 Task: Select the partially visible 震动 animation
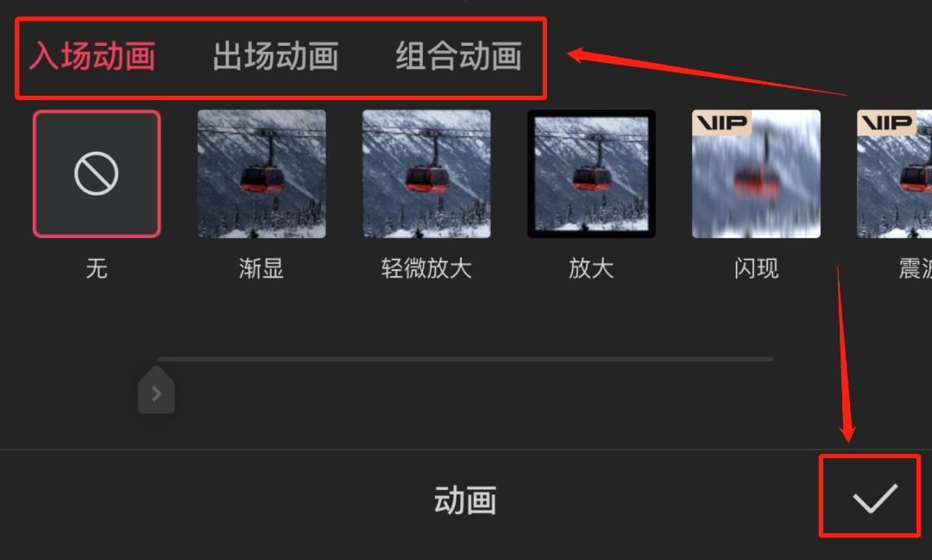[895, 173]
